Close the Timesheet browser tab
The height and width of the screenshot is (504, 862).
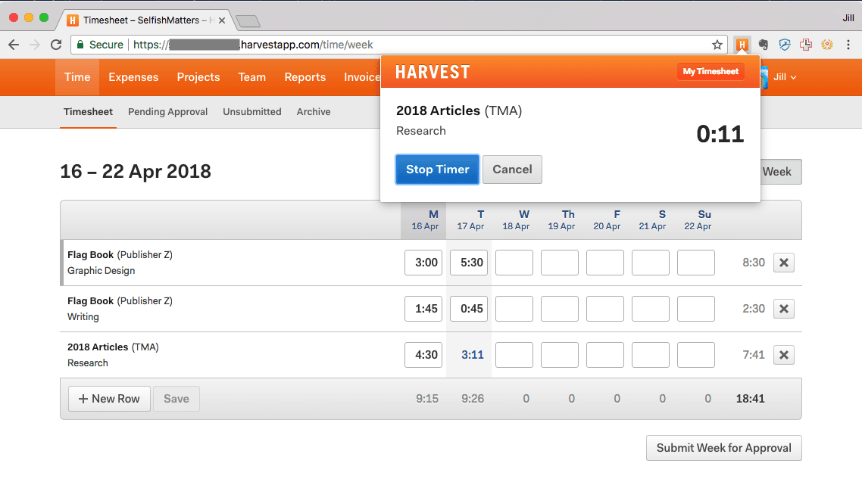[221, 20]
